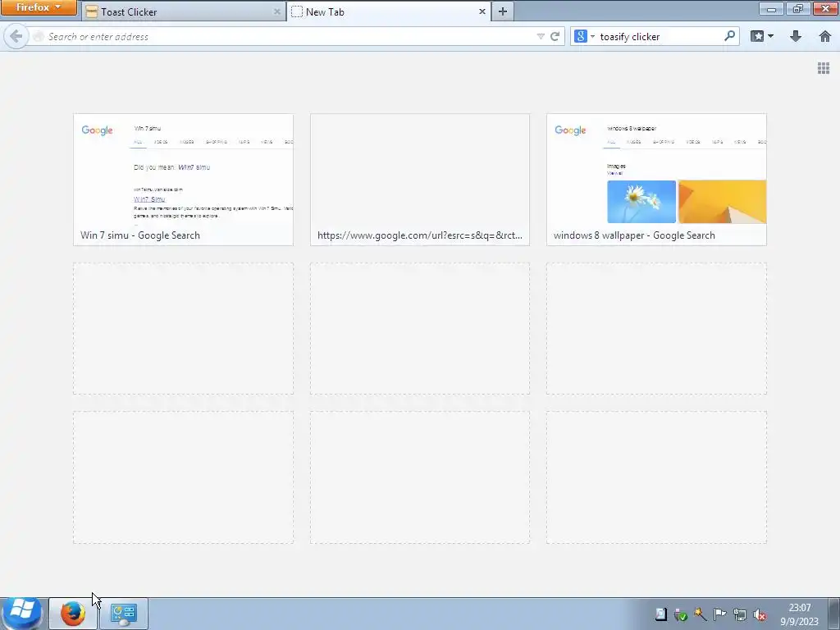Open the Win 7 simu Google Search thumbnail
This screenshot has height=630, width=840.
coord(183,180)
